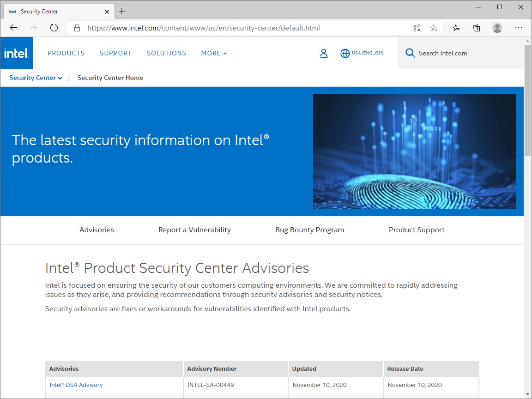Refresh the current page

[x=54, y=28]
